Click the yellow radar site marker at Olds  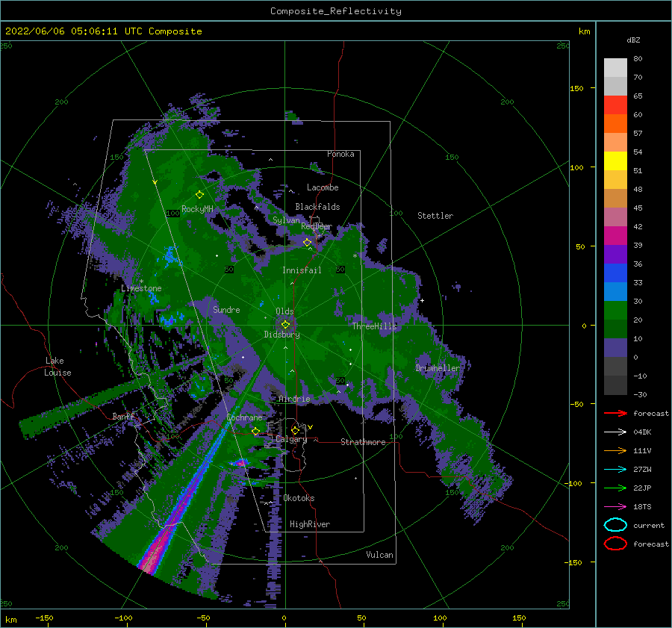pos(285,325)
